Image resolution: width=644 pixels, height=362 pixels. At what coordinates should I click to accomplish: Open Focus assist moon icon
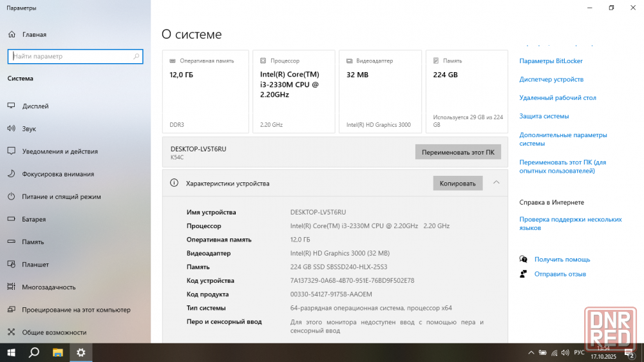tap(11, 174)
